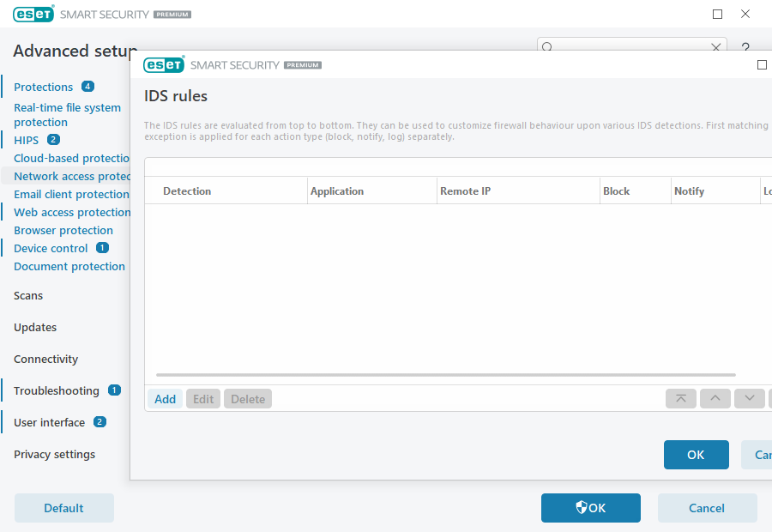This screenshot has width=772, height=532.
Task: Click the move rule down arrow
Action: coord(749,399)
